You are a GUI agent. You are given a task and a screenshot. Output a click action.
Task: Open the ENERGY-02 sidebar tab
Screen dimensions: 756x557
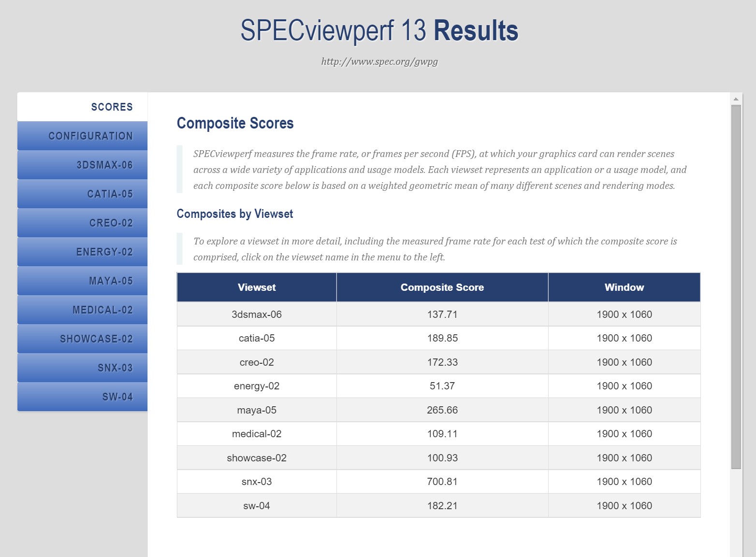click(82, 252)
